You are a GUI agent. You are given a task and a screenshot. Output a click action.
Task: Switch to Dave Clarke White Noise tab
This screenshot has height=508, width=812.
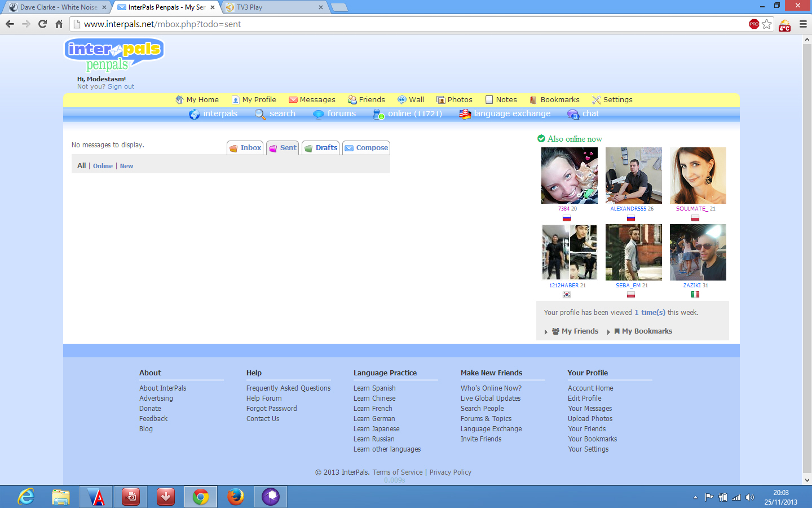(56, 7)
